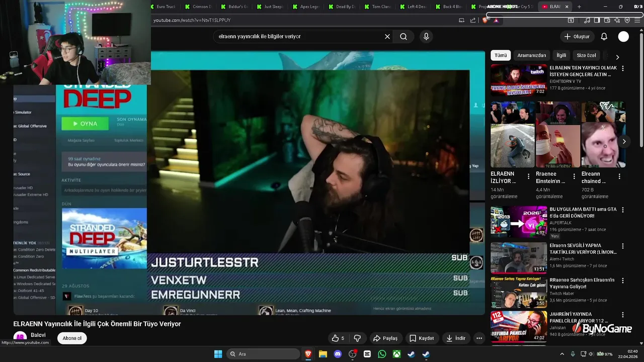Open a new browser tab with plus
644x362 pixels.
(x=579, y=7)
